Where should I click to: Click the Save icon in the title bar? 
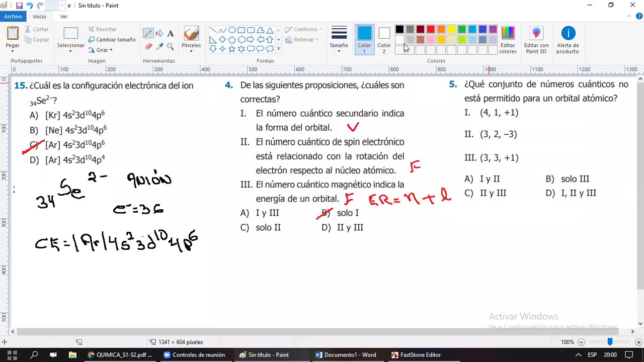pos(19,6)
